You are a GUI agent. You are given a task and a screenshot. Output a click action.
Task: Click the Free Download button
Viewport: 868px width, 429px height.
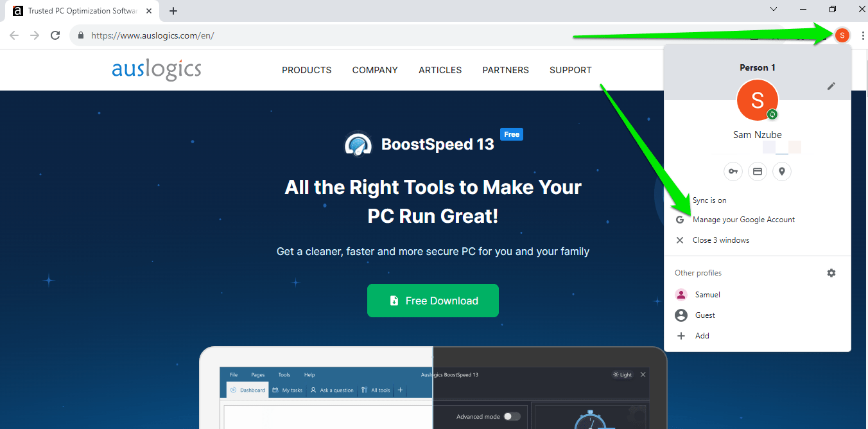pos(433,301)
